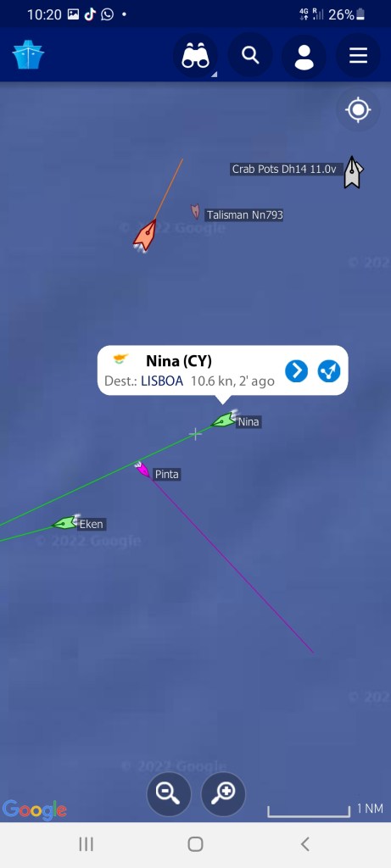Viewport: 391px width, 868px height.
Task: Select the green Eken vessel marker
Action: click(x=64, y=522)
